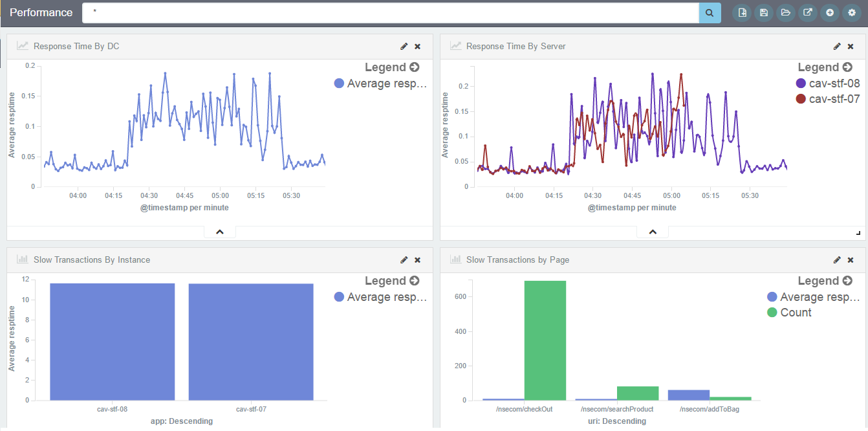Screen dimensions: 868x431
Task: Expand spy panel under Response Time By Server
Action: click(x=653, y=232)
